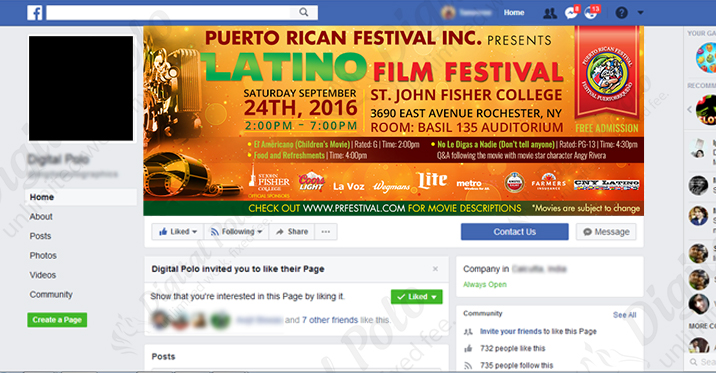Click the search magnifier icon
Viewport: 716px width, 373px height.
[304, 12]
